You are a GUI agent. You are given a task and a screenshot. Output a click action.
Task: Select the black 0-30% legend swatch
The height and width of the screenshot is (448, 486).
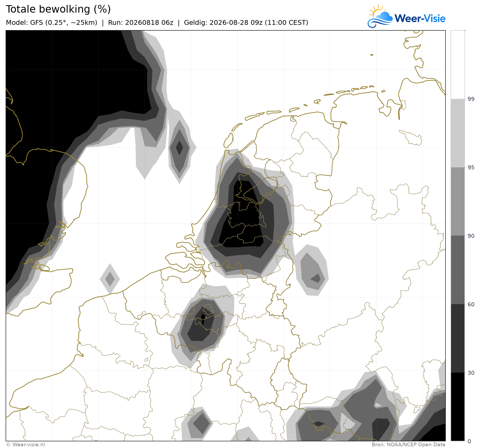click(x=457, y=407)
